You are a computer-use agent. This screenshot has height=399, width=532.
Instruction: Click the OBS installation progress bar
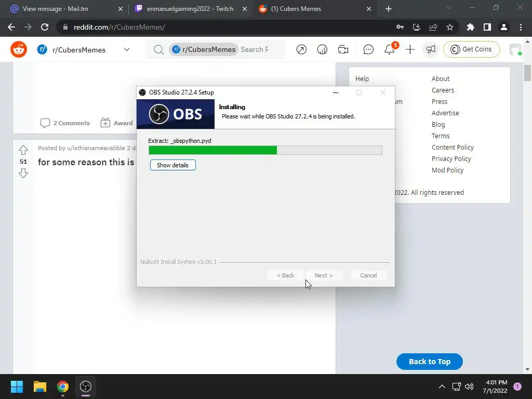coord(265,150)
